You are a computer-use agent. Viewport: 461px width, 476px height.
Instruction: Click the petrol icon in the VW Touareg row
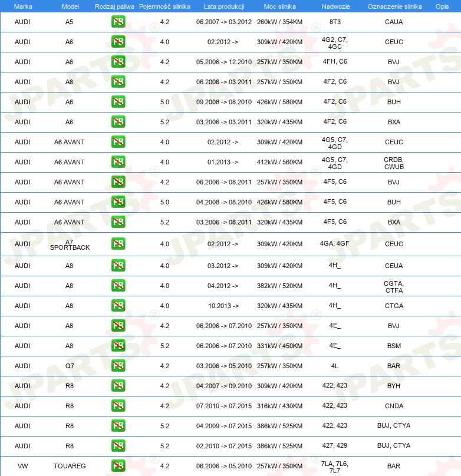click(118, 466)
